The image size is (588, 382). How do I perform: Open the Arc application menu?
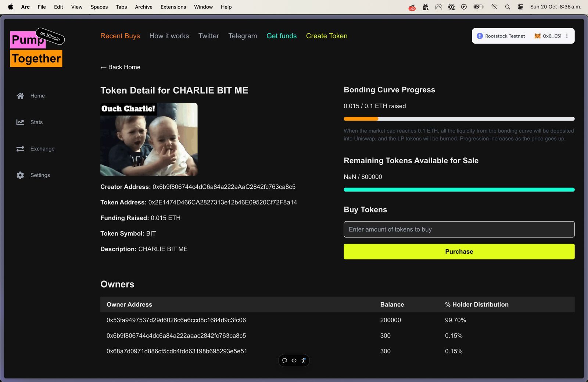tap(25, 7)
